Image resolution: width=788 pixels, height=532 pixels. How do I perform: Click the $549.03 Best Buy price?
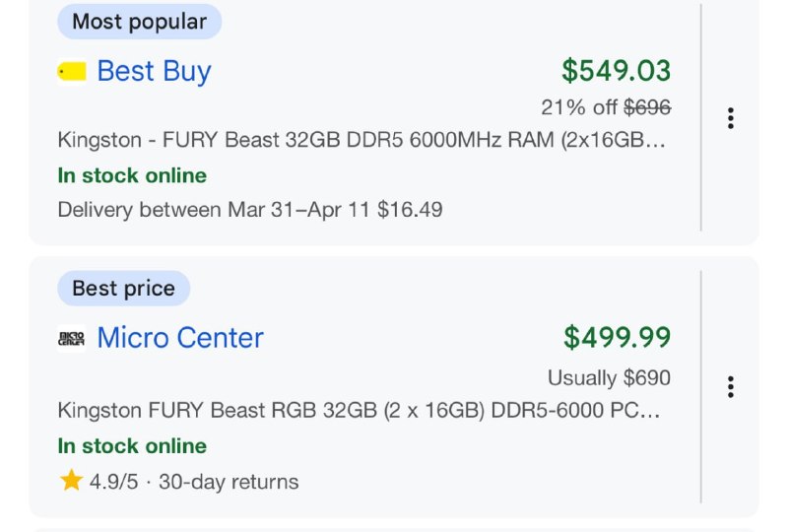click(x=616, y=71)
